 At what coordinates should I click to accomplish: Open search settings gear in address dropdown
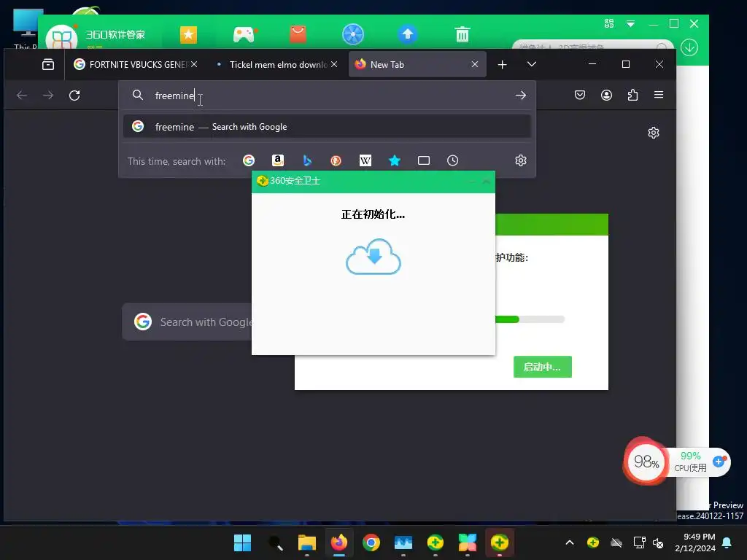tap(521, 160)
